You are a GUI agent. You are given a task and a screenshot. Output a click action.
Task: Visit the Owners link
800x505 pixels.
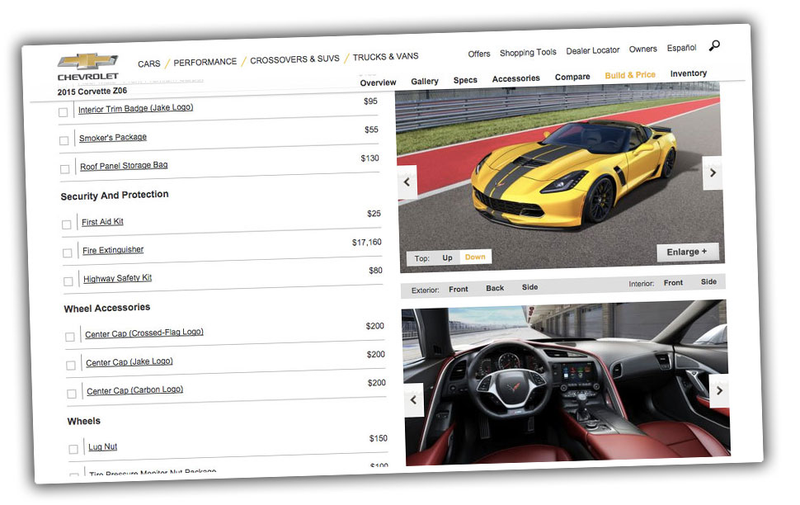[x=643, y=49]
